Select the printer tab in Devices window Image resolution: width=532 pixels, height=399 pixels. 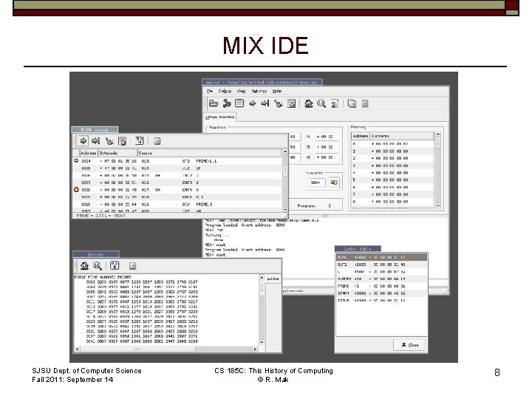pos(273,279)
